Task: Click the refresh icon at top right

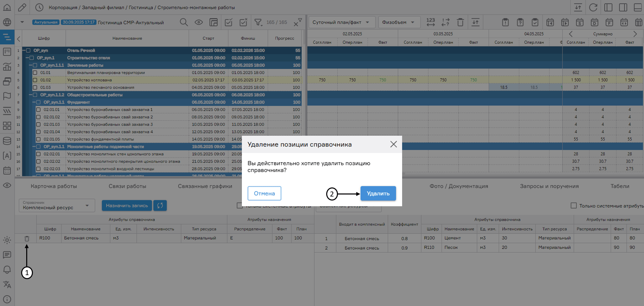Action: click(593, 7)
